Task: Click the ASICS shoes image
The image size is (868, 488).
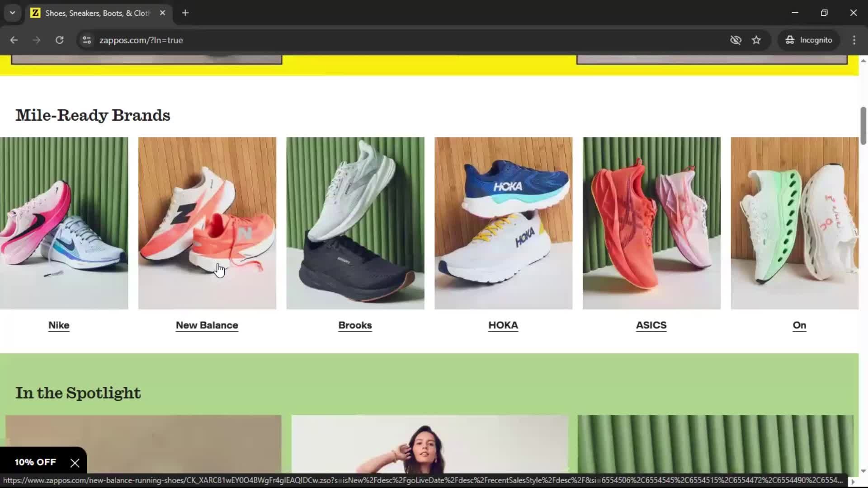Action: [x=651, y=223]
